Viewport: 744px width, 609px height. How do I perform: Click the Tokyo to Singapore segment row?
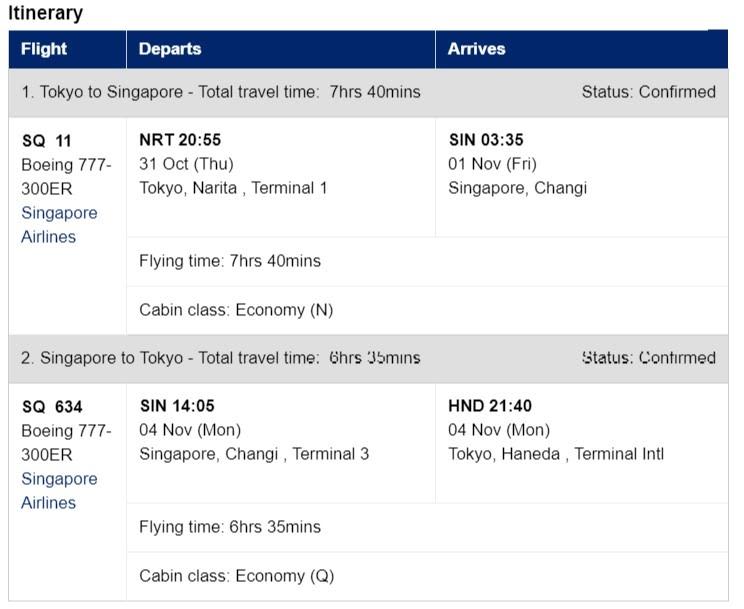tap(368, 93)
